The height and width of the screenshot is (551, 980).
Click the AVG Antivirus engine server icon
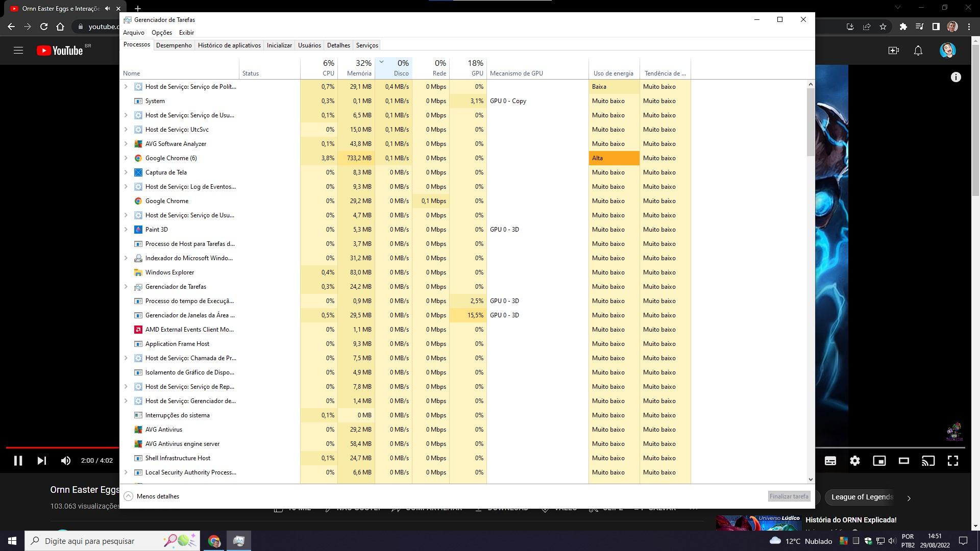(138, 444)
